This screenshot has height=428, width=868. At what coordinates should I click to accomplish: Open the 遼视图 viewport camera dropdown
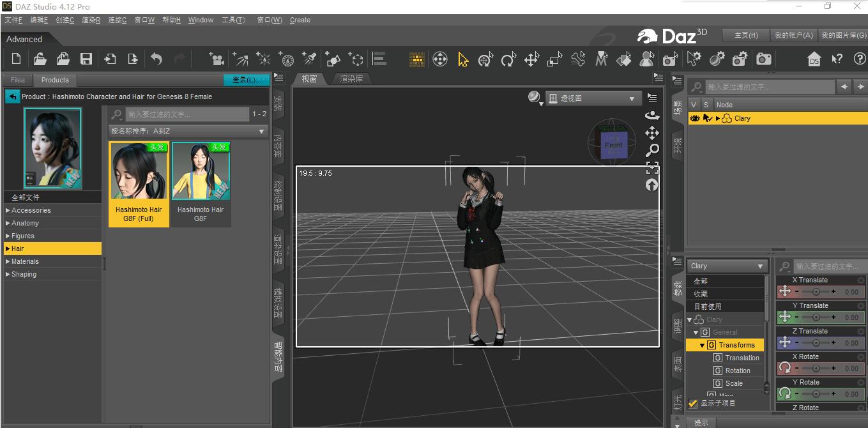[594, 98]
